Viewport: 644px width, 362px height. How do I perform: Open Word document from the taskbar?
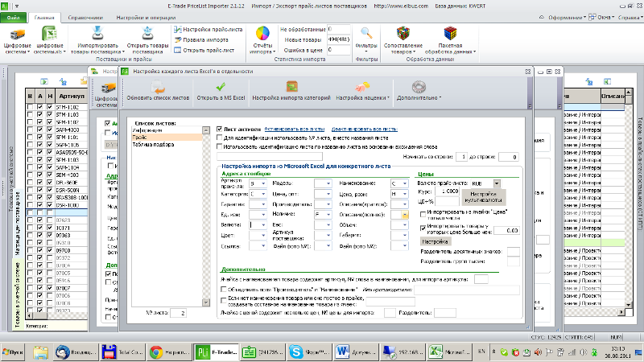(356, 352)
